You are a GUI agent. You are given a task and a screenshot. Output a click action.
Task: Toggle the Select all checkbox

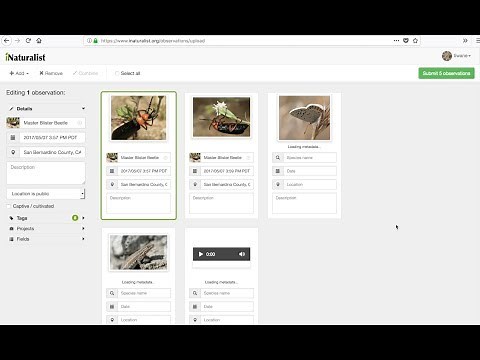point(117,73)
